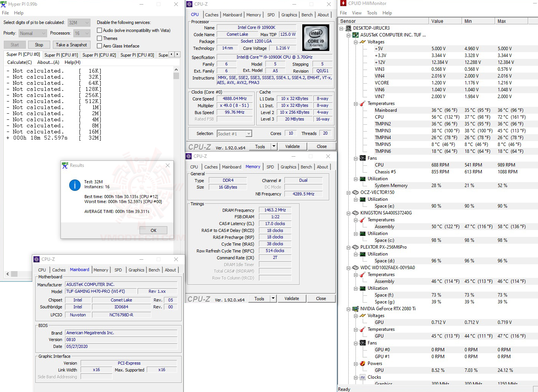Viewport: 538px width, 392px height.
Task: Click the Intel Core i9 X-series badge in CPU-Z
Action: tap(315, 37)
